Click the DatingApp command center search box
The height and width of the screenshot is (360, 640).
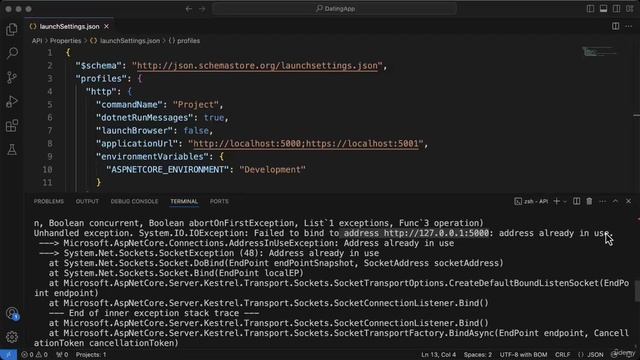[x=334, y=9]
